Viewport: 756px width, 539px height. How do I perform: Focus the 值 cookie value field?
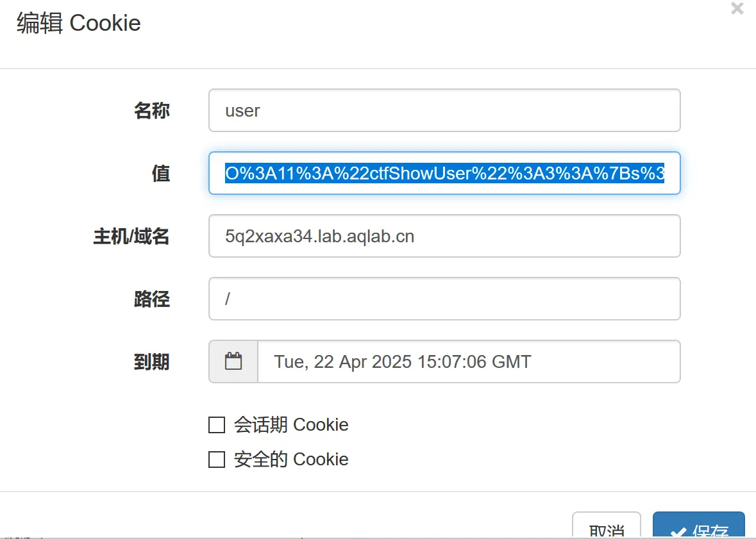(x=444, y=173)
